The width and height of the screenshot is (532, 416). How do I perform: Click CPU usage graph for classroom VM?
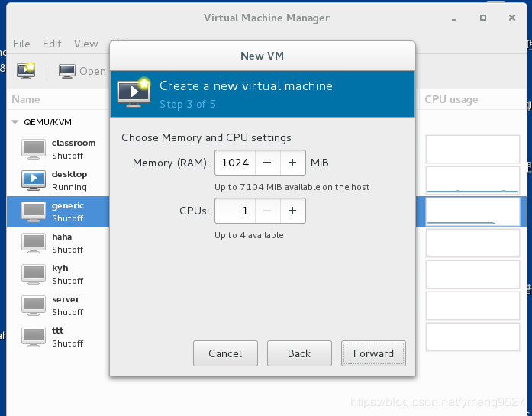pos(472,149)
